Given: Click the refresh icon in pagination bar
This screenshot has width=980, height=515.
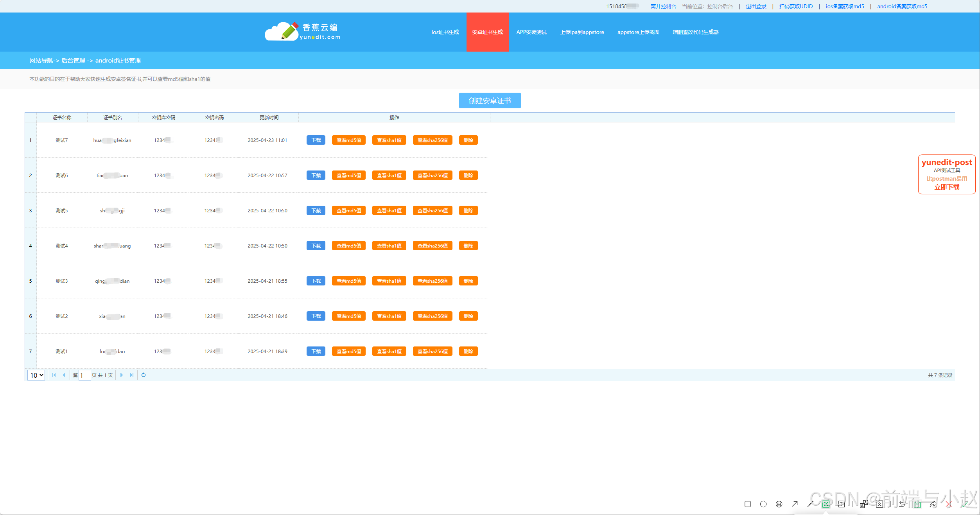Looking at the screenshot, I should (x=144, y=375).
